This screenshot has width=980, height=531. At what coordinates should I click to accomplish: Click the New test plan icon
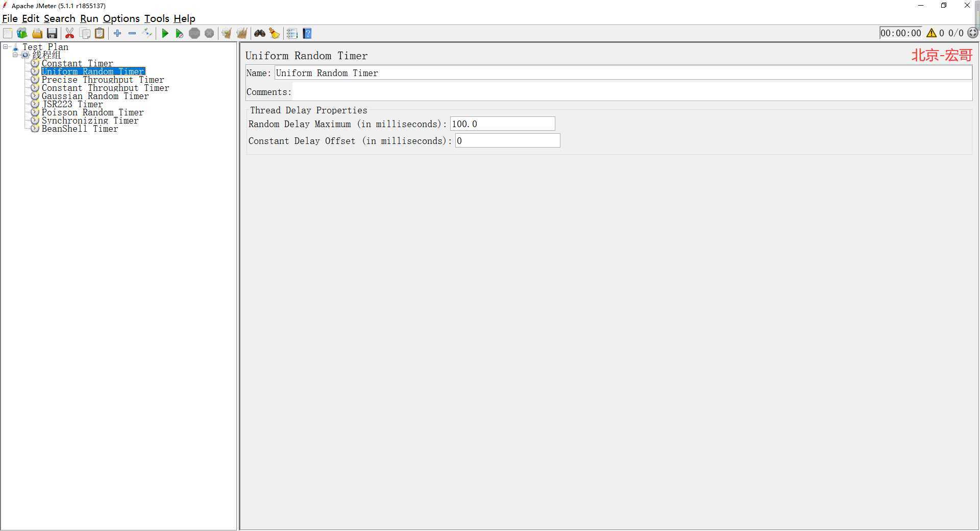(x=8, y=33)
